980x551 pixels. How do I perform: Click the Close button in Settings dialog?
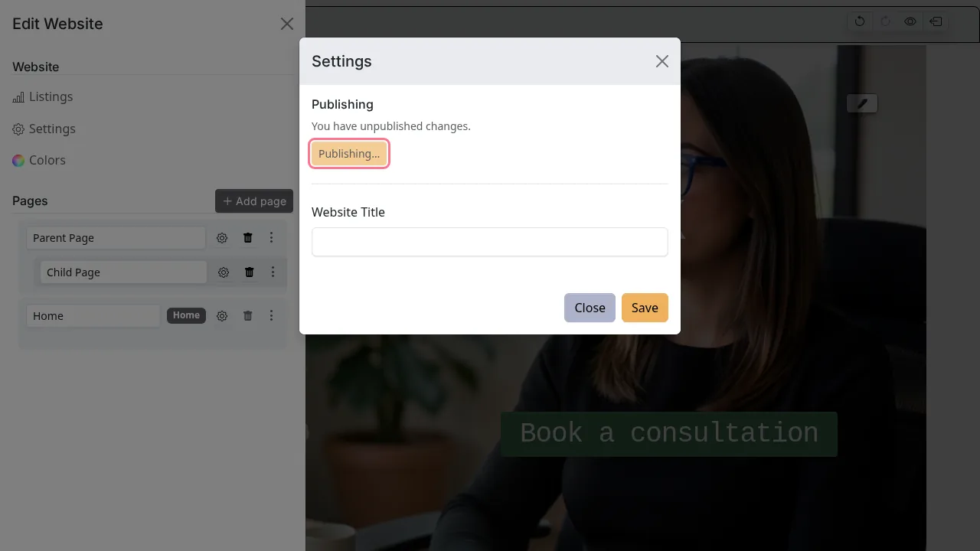click(590, 308)
